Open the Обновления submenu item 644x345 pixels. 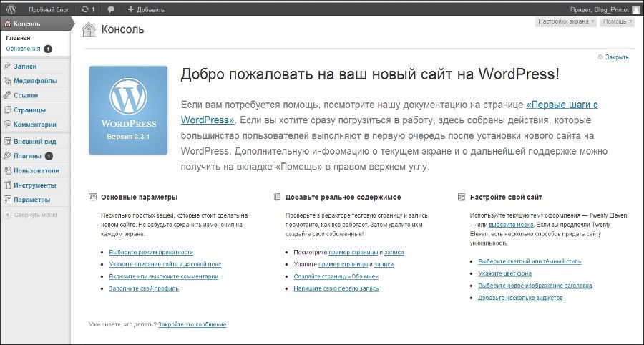pos(23,49)
